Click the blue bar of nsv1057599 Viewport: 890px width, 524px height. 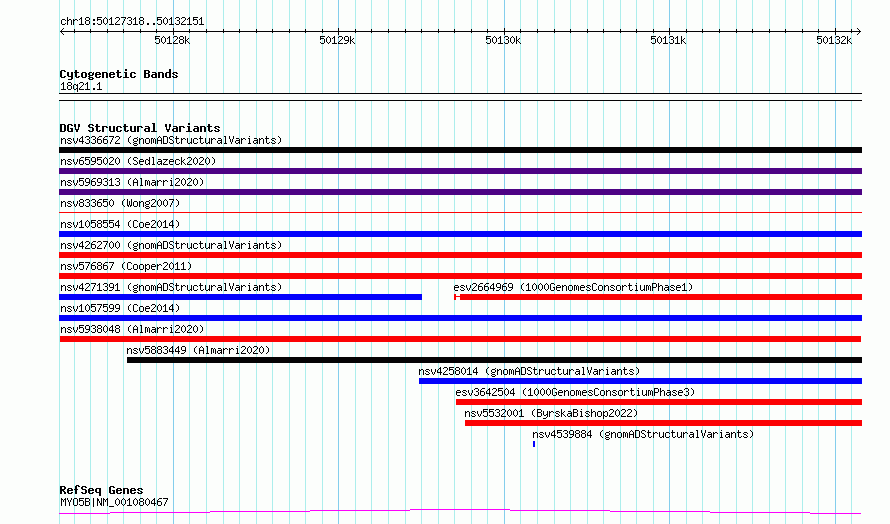(460, 318)
